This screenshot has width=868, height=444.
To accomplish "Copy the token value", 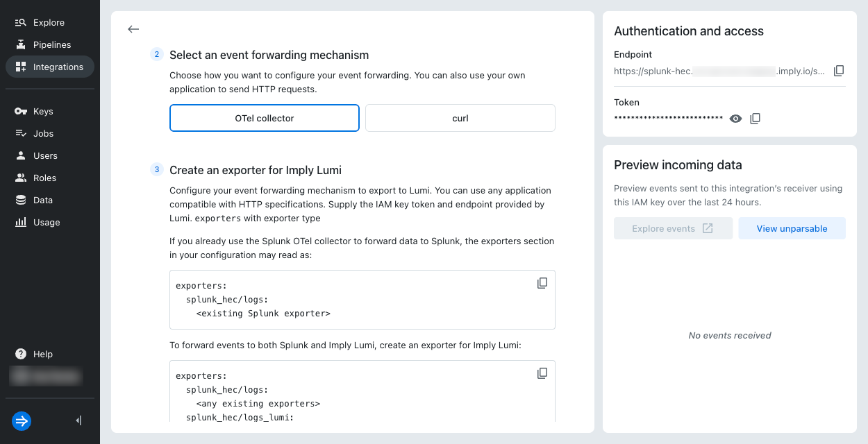I will 756,119.
